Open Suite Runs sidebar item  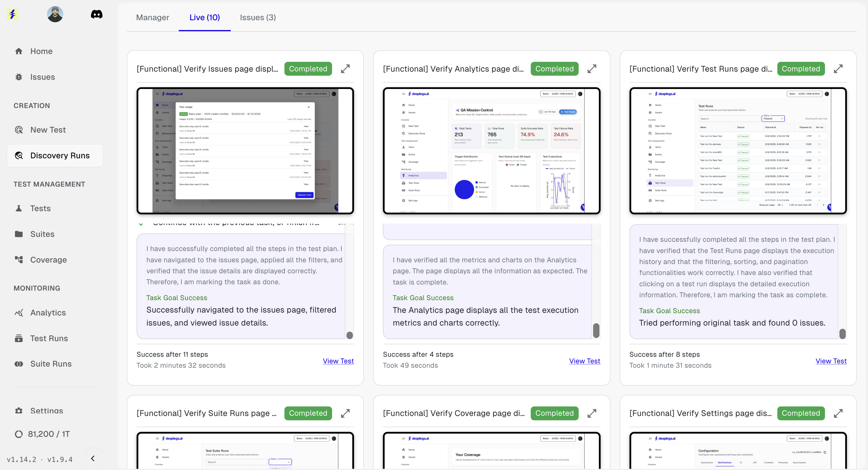click(x=51, y=364)
